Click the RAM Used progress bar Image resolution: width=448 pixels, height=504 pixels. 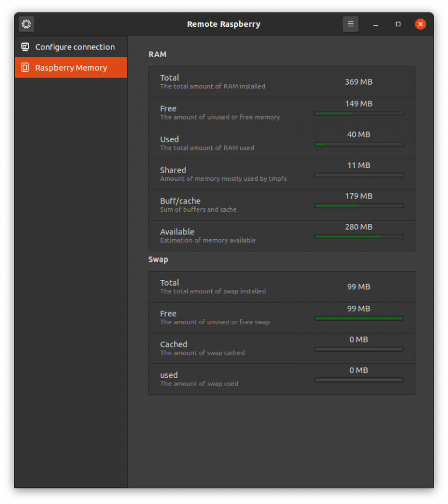coord(359,144)
